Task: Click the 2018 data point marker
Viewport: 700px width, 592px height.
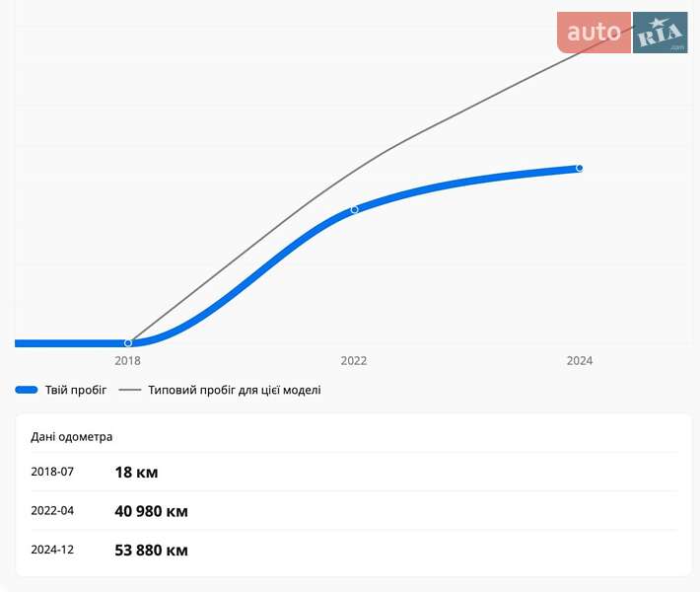Action: pos(128,343)
